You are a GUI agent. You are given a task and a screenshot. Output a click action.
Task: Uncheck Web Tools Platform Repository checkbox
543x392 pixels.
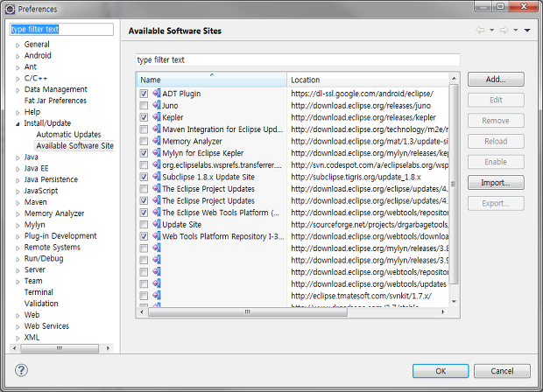144,236
